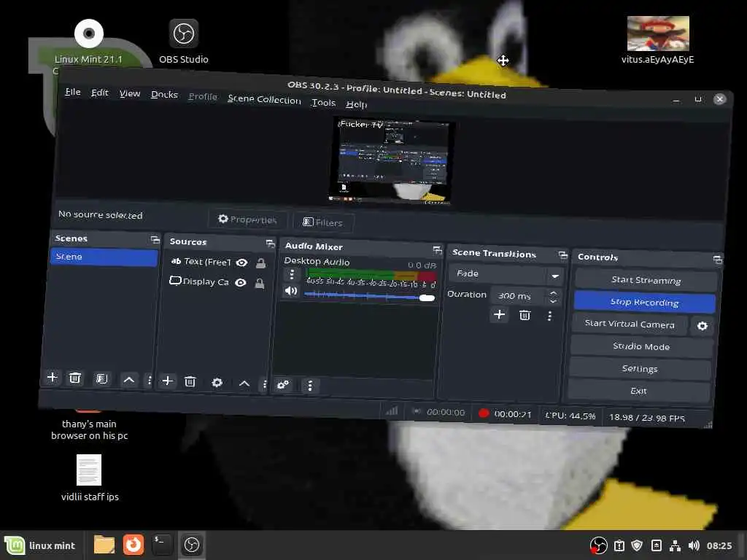Viewport: 747px width, 560px height.
Task: Open Audio Mixer bottom options menu dots
Action: 310,385
